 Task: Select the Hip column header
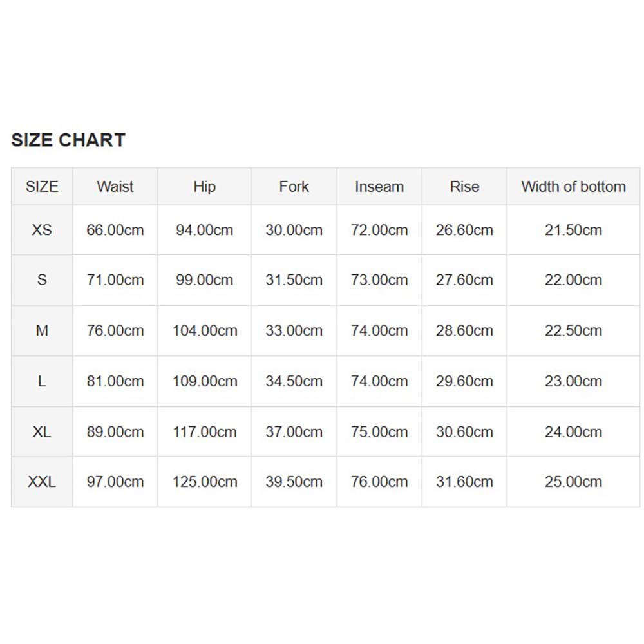coord(205,187)
